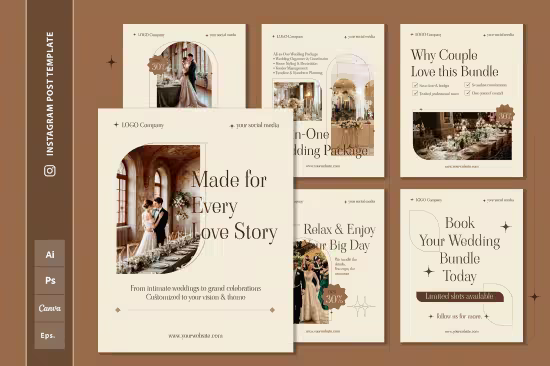Click website URL on Book Your Wedding card
Image resolution: width=550 pixels, height=366 pixels.
pos(462,331)
